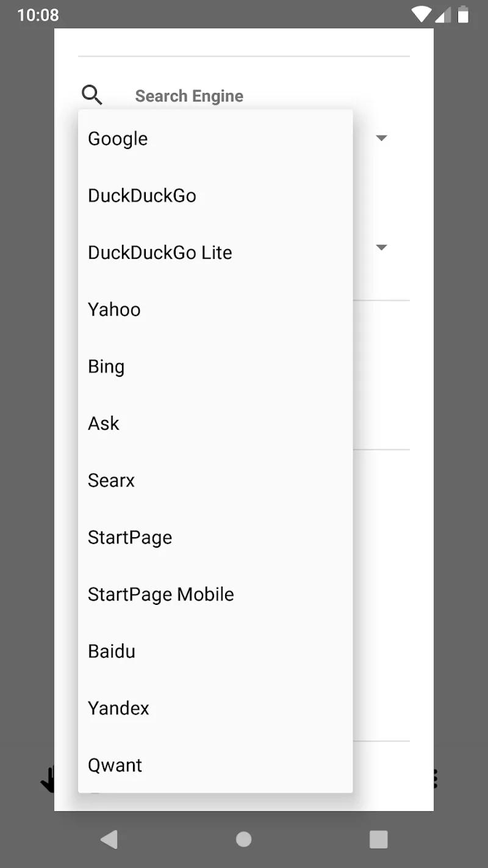Image resolution: width=488 pixels, height=868 pixels.
Task: Pick Ask as the search engine
Action: pyautogui.click(x=103, y=423)
